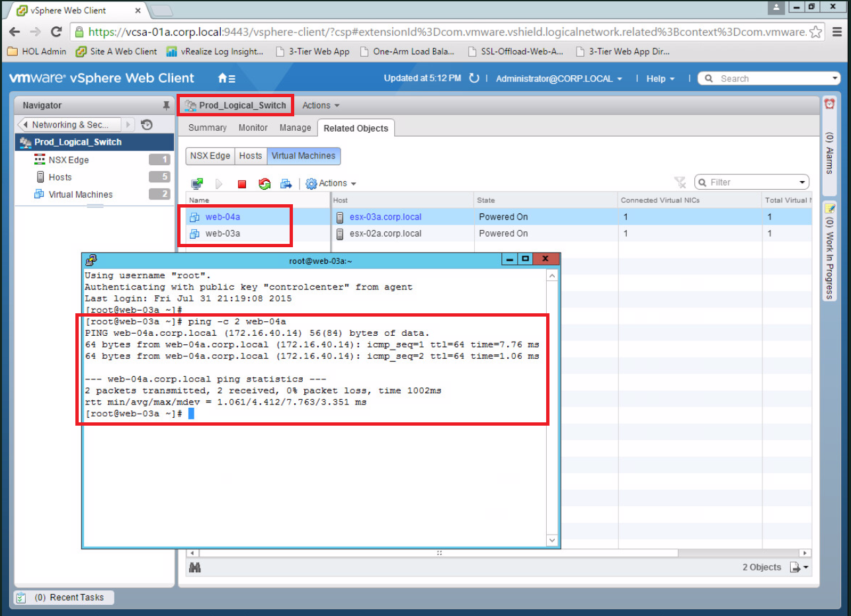
Task: Open the Administrator@CORP.LOCAL user menu
Action: tap(559, 79)
